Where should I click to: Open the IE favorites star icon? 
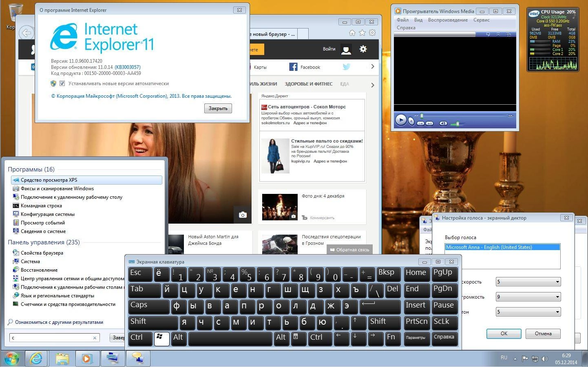point(362,33)
